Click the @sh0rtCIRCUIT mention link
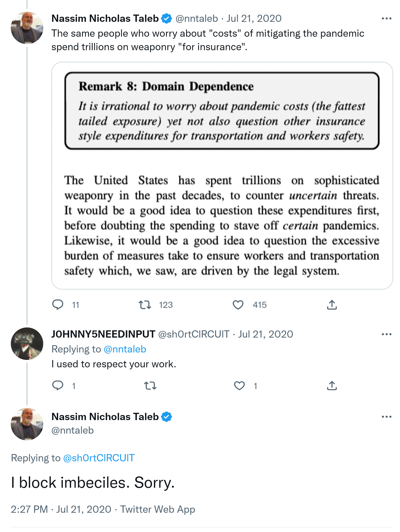400x532 pixels. point(99,458)
